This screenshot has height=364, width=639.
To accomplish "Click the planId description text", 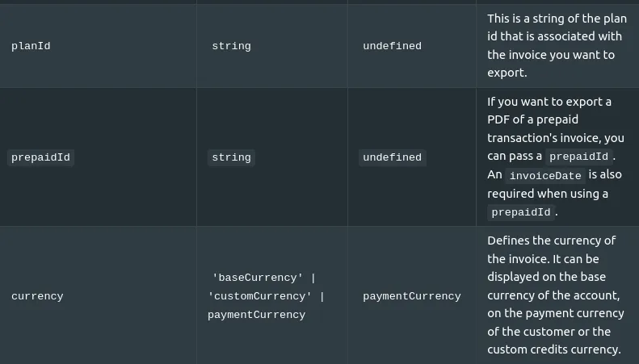I will (557, 46).
